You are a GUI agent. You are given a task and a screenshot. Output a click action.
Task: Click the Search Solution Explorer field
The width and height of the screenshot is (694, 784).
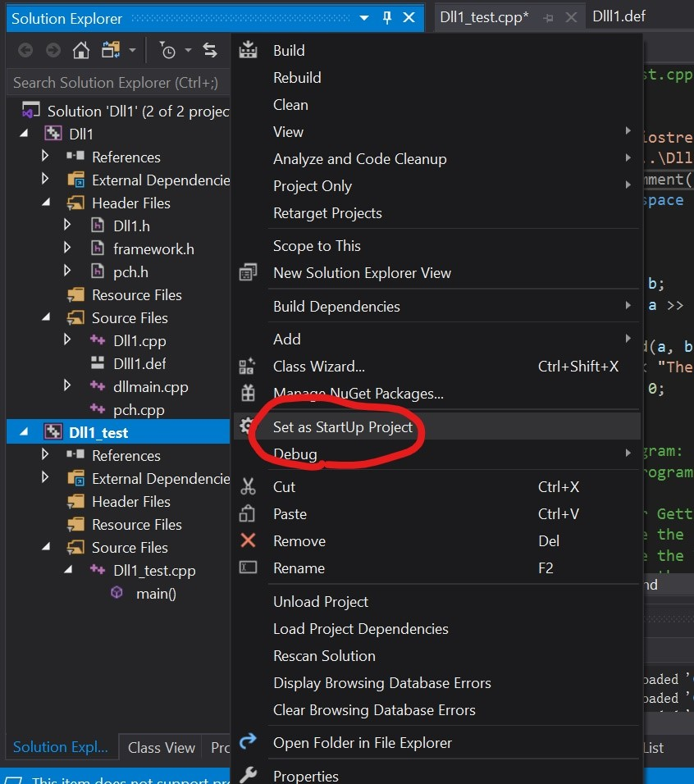coord(116,83)
